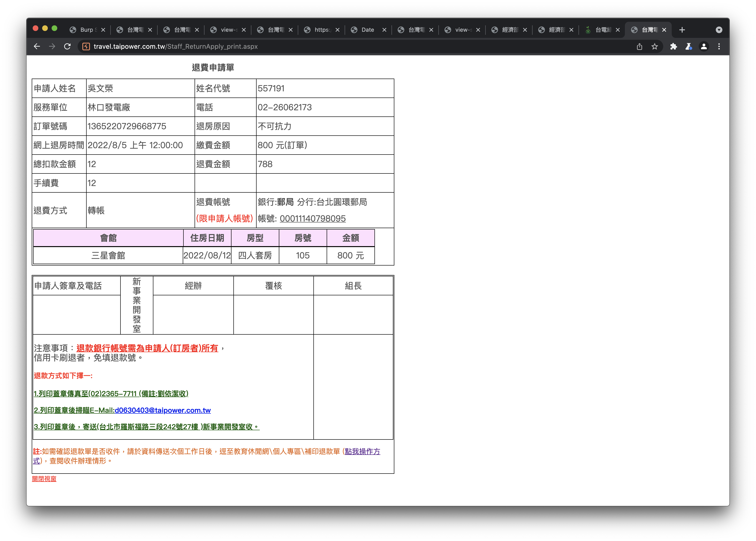This screenshot has height=541, width=756.
Task: Click the 關閉視窗 link
Action: (x=44, y=478)
